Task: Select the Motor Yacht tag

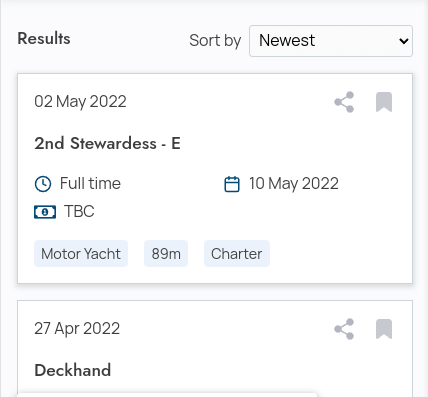Action: tap(81, 254)
